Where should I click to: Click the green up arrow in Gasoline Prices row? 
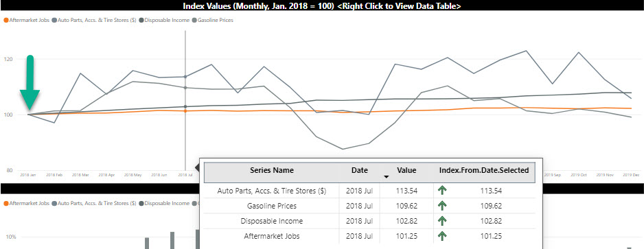click(x=442, y=206)
